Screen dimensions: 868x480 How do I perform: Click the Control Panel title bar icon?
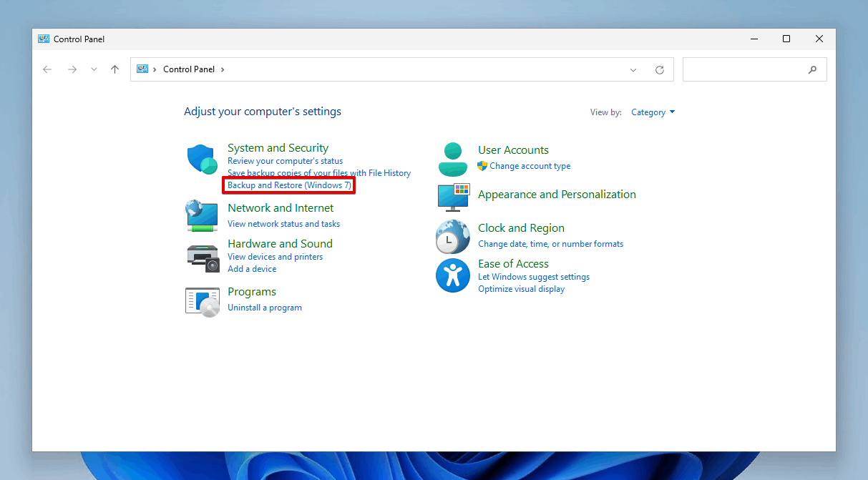pyautogui.click(x=44, y=39)
